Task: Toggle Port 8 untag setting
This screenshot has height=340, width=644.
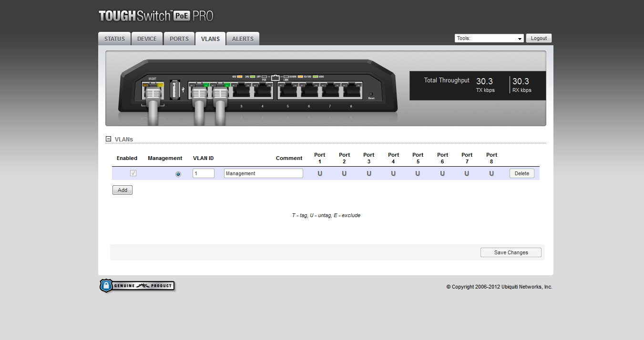Action: [x=491, y=173]
